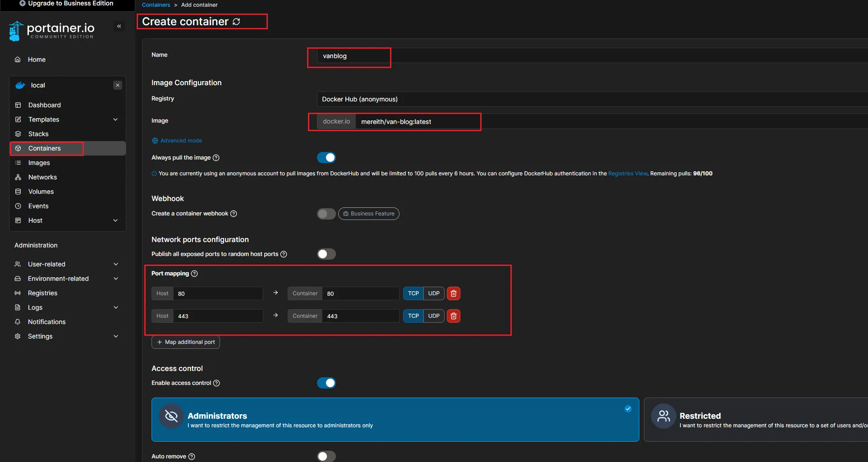The image size is (868, 462).
Task: Disable the Always pull the image toggle
Action: pos(326,158)
